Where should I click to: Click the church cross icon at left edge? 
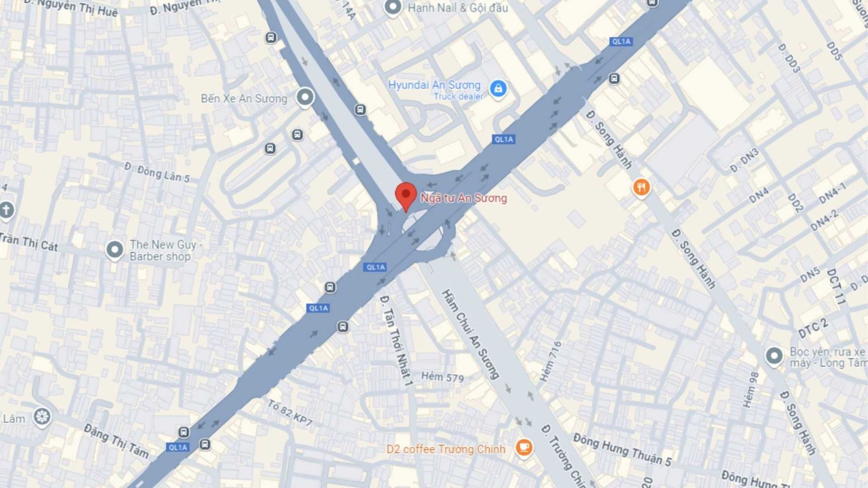[x=5, y=210]
